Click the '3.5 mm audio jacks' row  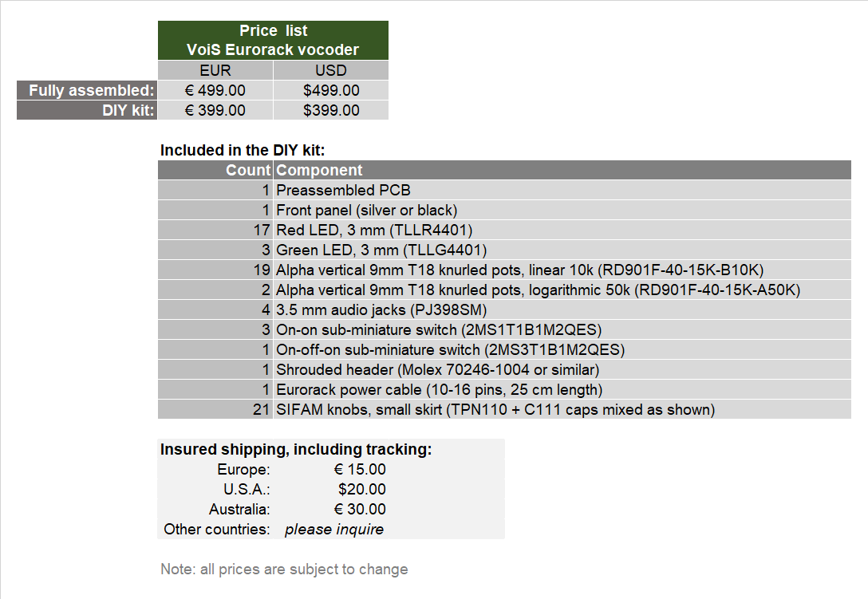click(x=381, y=309)
